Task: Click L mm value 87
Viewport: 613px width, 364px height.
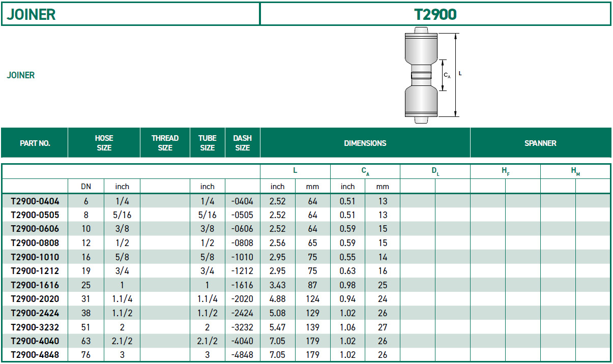Action: click(312, 285)
